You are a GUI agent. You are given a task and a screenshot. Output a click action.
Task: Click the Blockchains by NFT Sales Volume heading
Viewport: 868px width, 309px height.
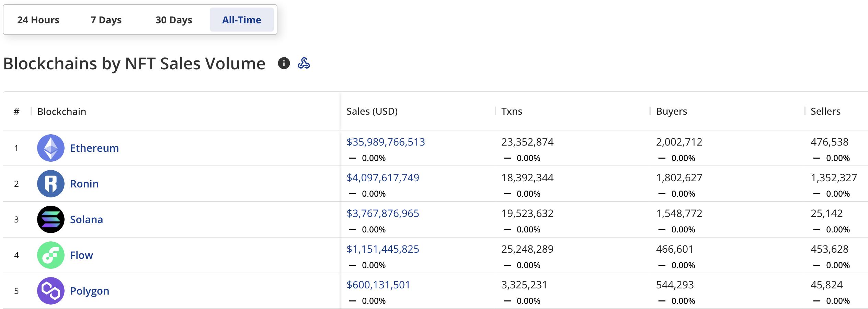tap(134, 64)
